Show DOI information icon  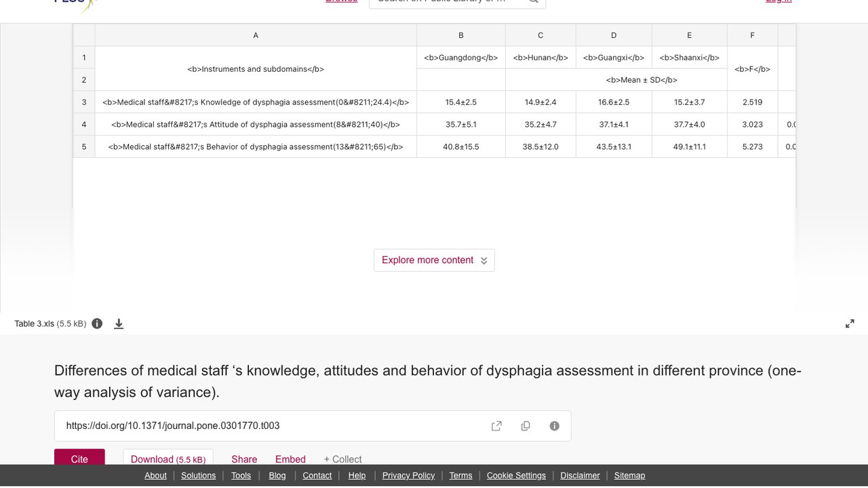coord(554,426)
